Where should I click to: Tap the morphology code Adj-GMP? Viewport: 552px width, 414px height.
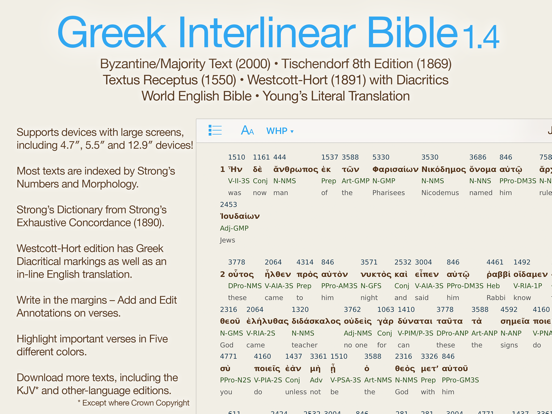click(234, 228)
